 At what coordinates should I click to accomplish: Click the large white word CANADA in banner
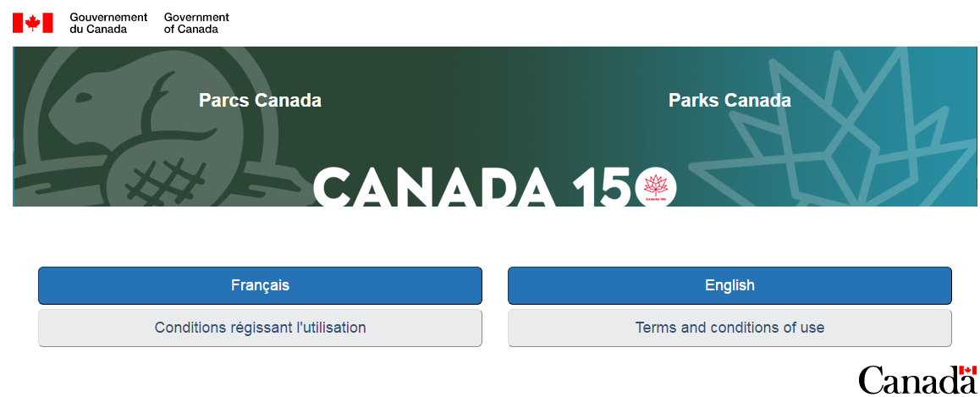433,186
